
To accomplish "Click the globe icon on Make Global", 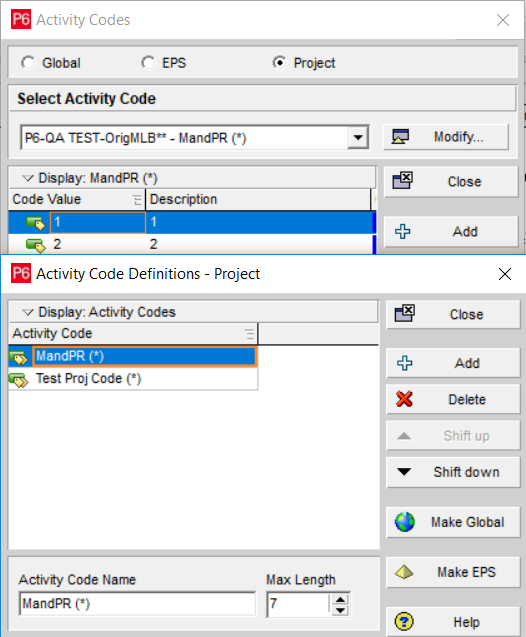I will click(405, 522).
